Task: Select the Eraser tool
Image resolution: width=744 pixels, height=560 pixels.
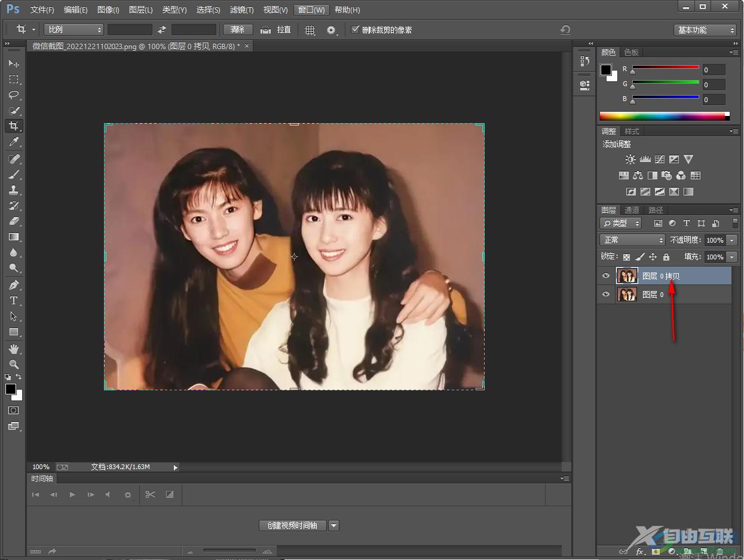Action: point(13,221)
